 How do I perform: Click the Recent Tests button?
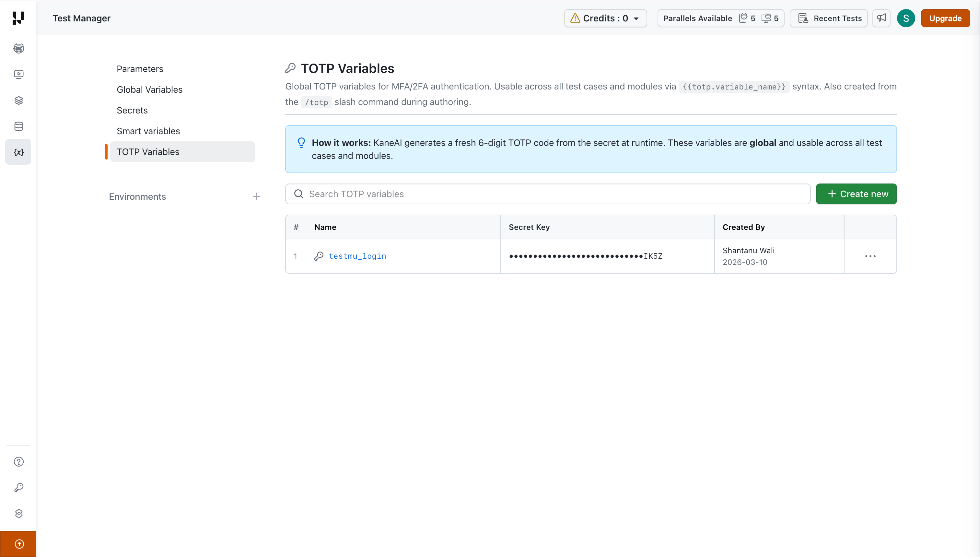[x=828, y=18]
